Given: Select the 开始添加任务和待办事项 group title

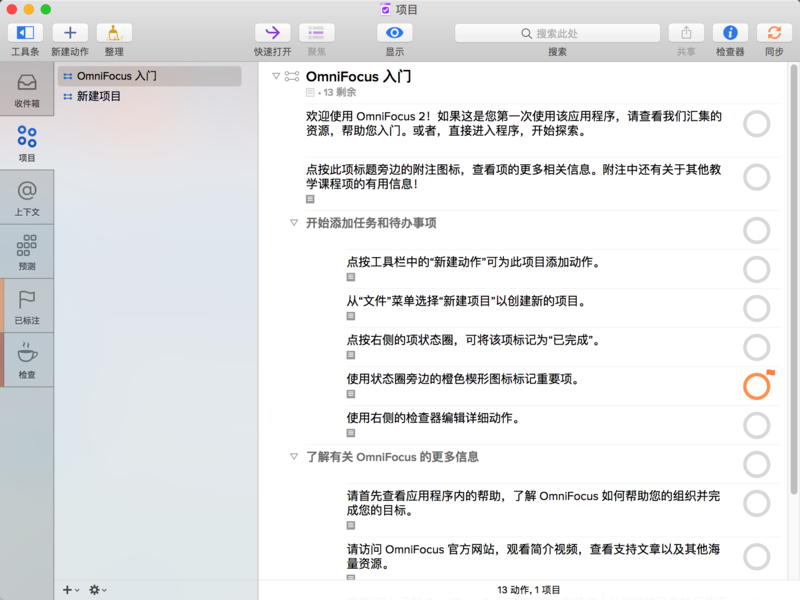Looking at the screenshot, I should (x=371, y=223).
